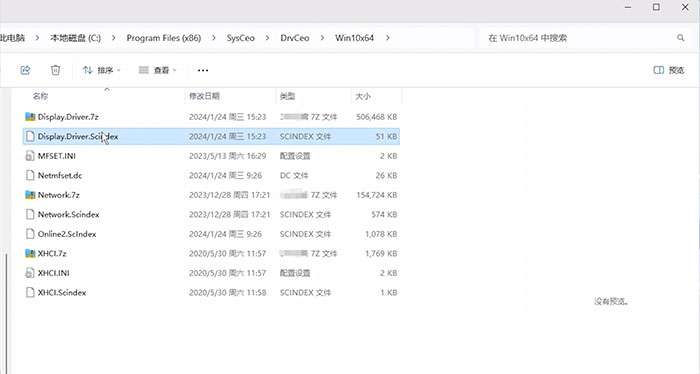The height and width of the screenshot is (374, 700).
Task: Select Network.7z file name
Action: click(58, 195)
